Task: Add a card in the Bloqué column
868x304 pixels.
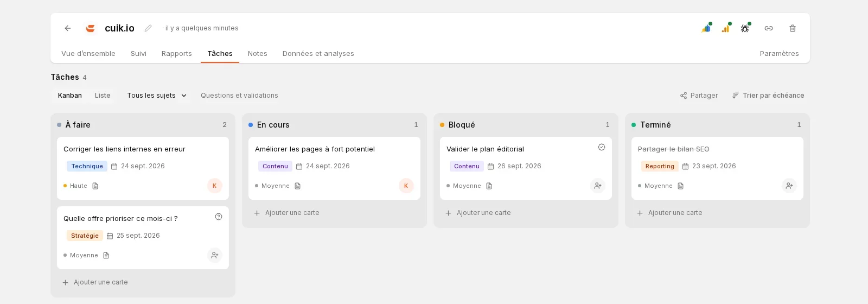Action: point(478,213)
